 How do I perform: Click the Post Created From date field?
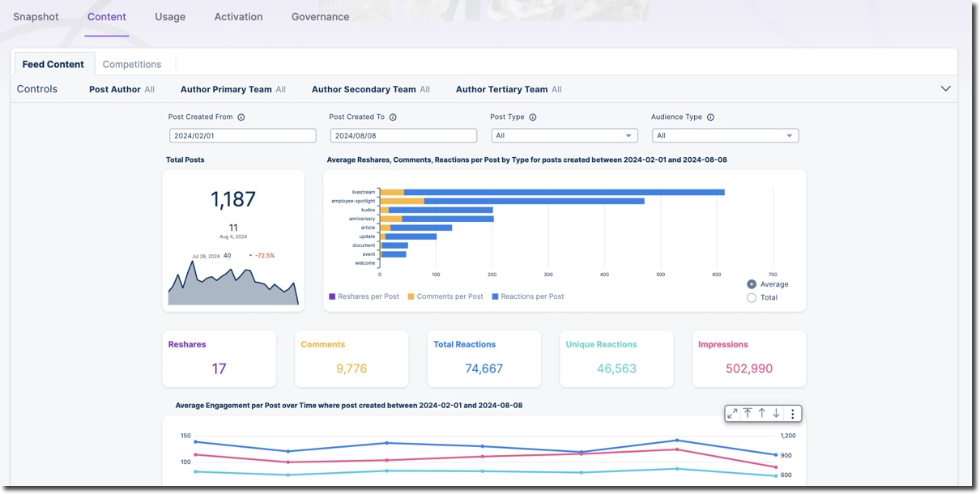coord(242,134)
